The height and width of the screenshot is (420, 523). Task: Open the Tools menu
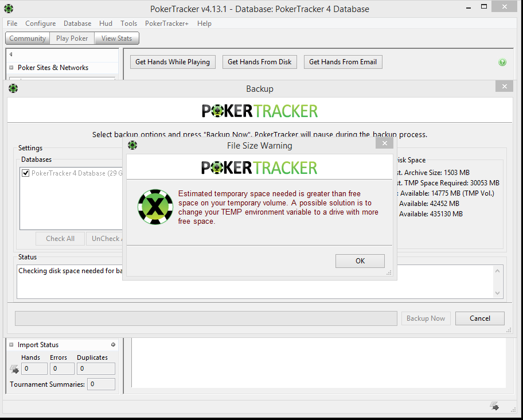point(129,24)
